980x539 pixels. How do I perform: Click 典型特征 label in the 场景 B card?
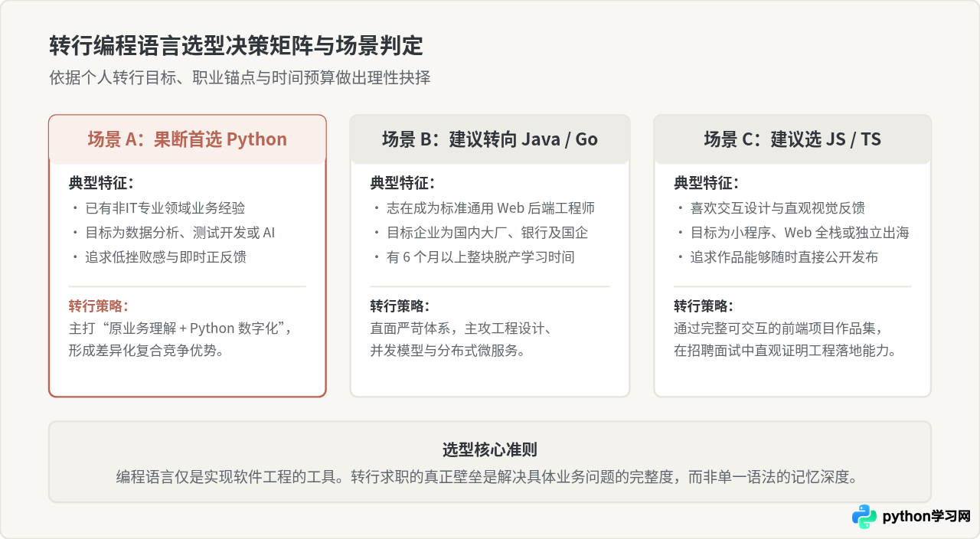point(403,183)
